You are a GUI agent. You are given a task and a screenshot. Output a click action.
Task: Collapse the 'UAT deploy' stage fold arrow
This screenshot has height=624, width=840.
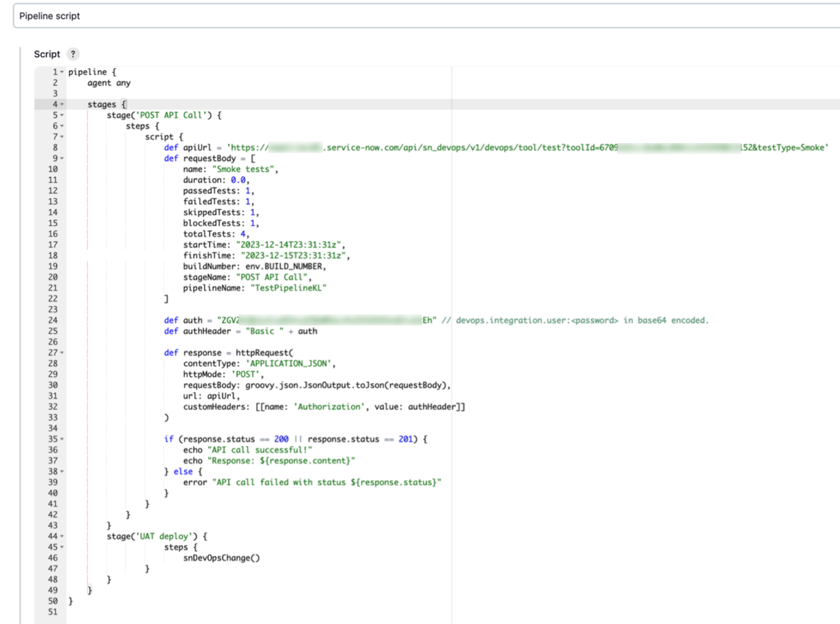pos(62,536)
